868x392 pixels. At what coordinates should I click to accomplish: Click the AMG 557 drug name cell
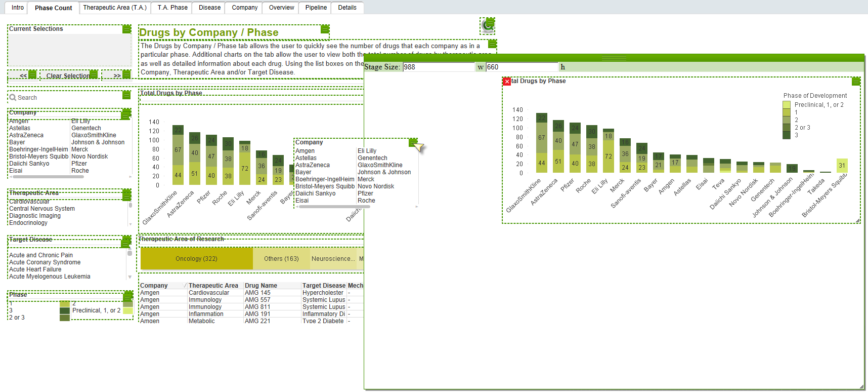[257, 300]
